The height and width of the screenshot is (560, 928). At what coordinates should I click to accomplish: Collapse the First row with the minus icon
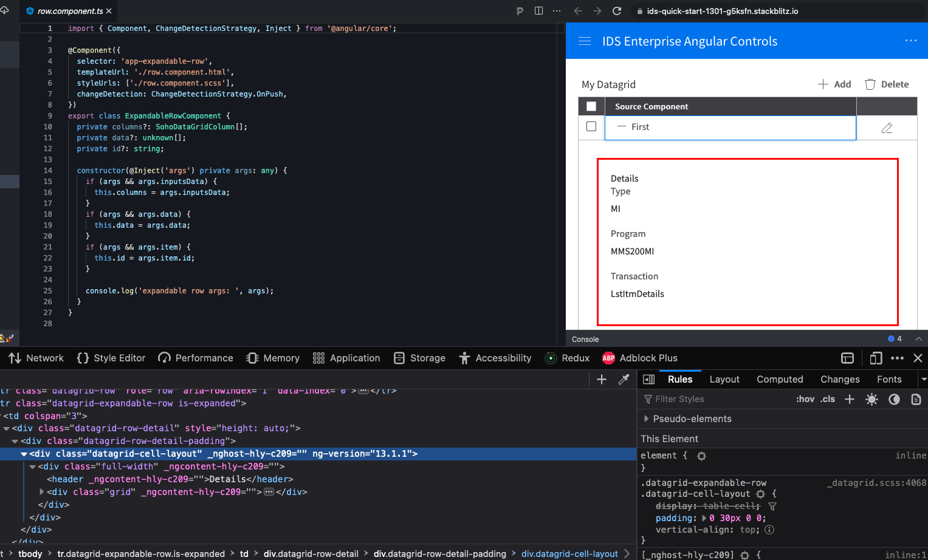point(621,126)
